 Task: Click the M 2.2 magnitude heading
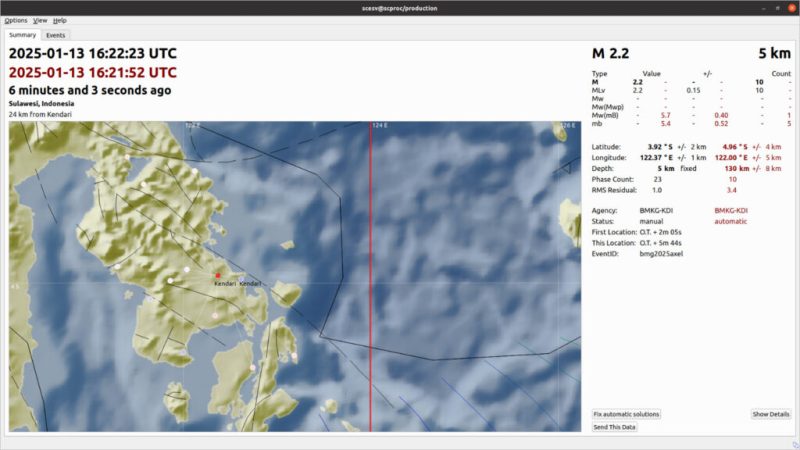pyautogui.click(x=611, y=53)
